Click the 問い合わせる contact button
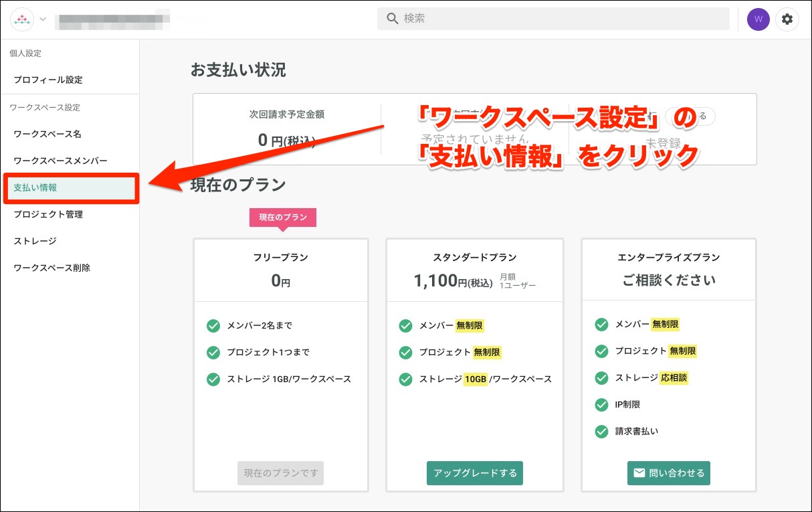This screenshot has width=812, height=512. click(x=669, y=473)
